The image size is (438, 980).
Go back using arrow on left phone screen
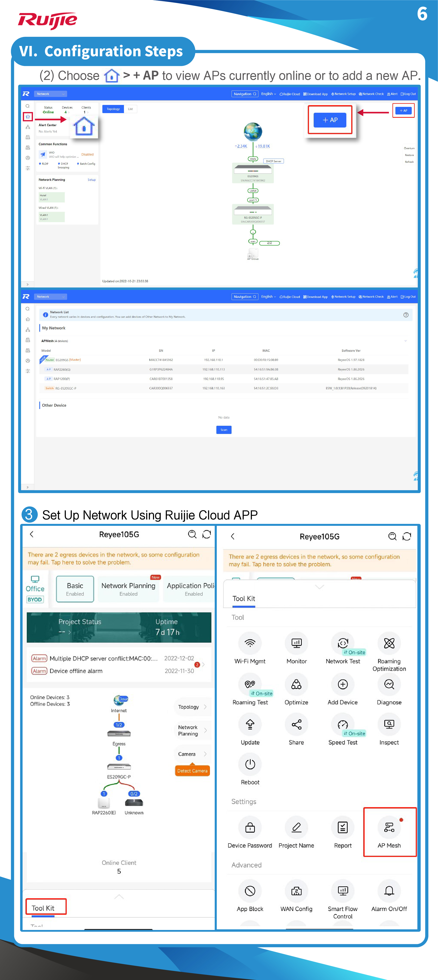[x=32, y=534]
